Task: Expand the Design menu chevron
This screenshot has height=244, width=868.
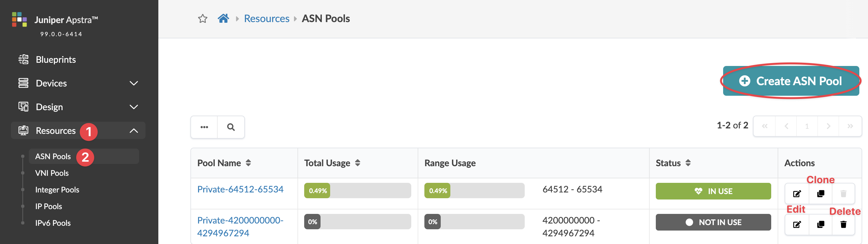Action: pos(134,107)
